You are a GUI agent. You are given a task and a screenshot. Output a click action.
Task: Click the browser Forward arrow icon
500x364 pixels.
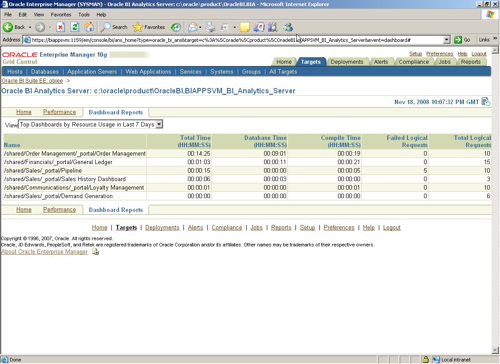click(x=40, y=27)
